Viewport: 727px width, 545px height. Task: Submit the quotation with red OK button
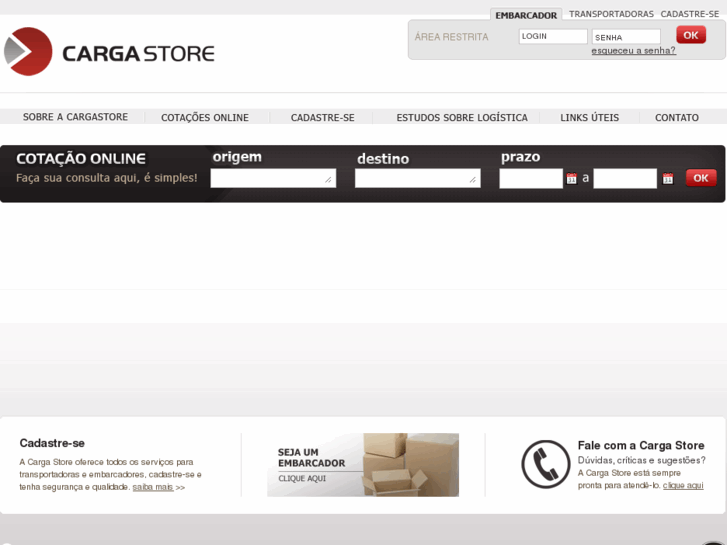point(701,178)
